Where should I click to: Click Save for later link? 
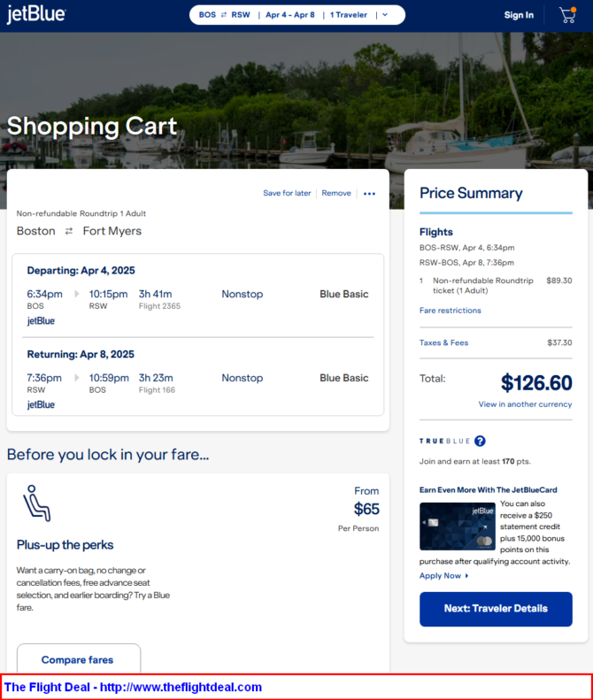pos(287,193)
